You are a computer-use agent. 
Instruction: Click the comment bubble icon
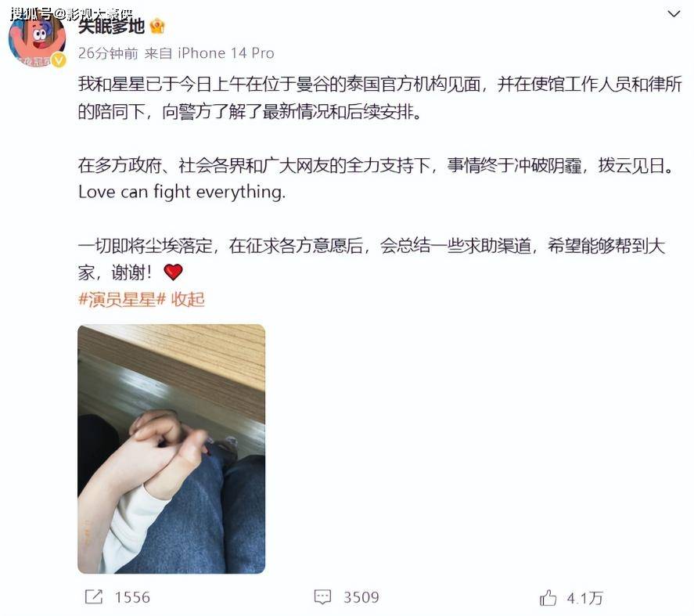click(x=322, y=597)
